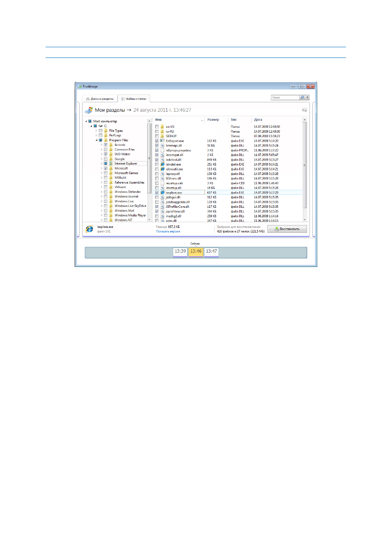
Task: Click the Поиск search field
Action: click(285, 98)
